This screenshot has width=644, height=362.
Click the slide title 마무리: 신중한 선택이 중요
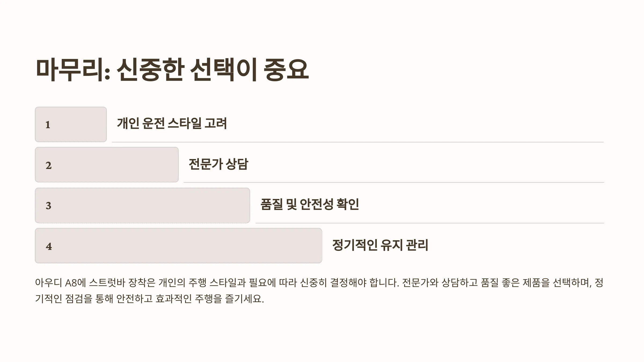point(172,69)
